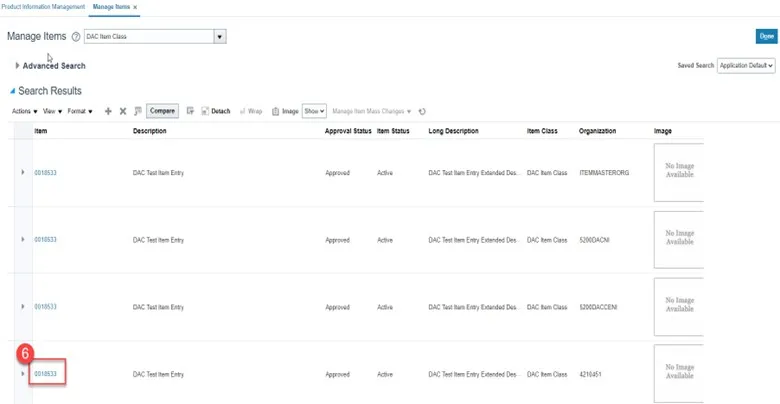The width and height of the screenshot is (780, 404).
Task: Click the icon between Compare and Detach
Action: (190, 111)
